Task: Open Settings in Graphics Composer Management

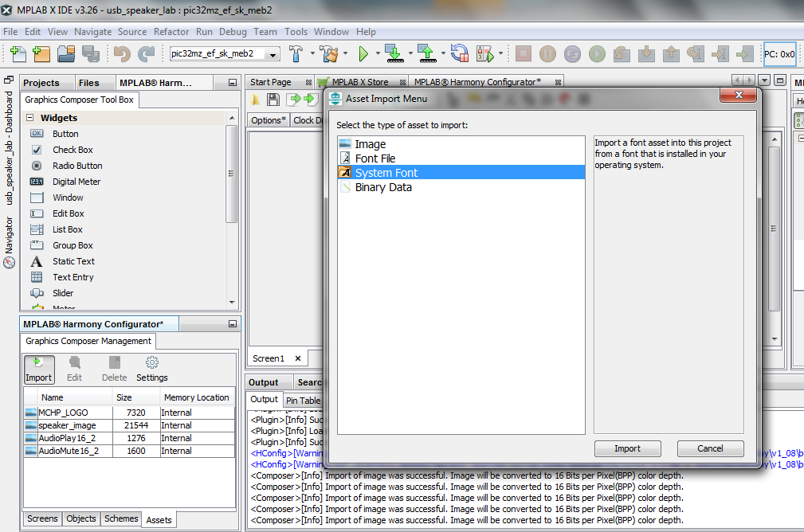Action: click(151, 370)
